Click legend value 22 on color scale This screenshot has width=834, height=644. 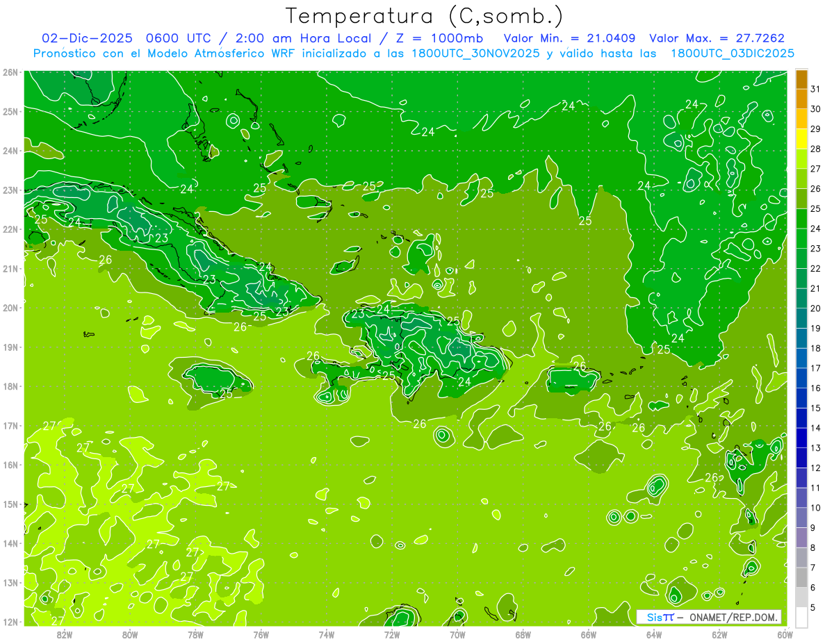[815, 268]
